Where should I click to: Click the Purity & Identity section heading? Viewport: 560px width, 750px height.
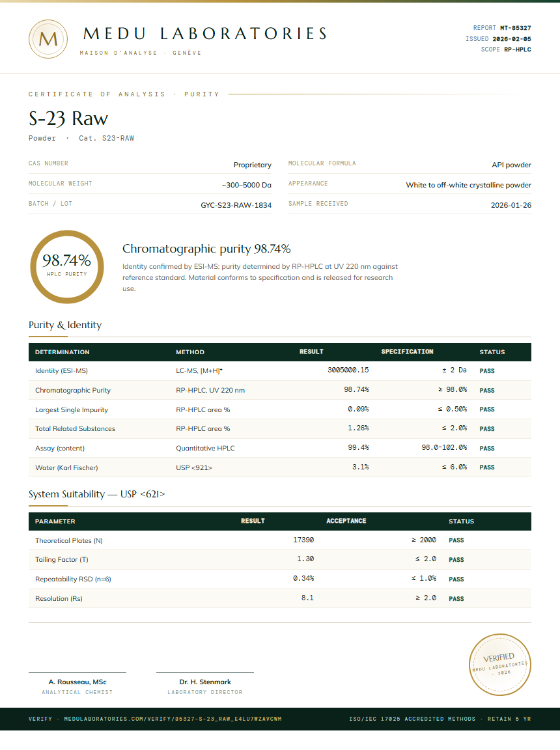coord(65,325)
